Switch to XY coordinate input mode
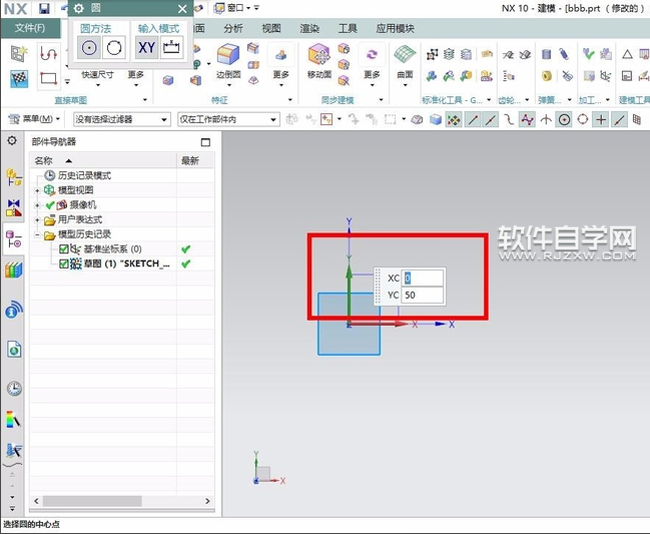This screenshot has width=650, height=534. [x=146, y=47]
